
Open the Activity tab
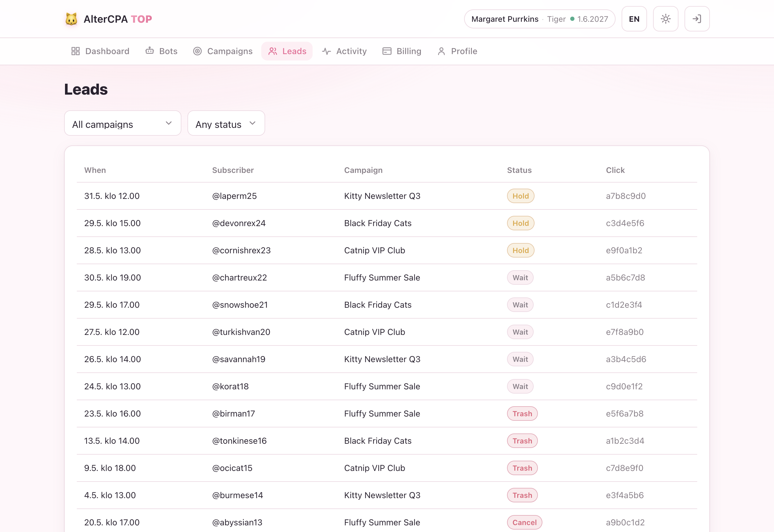click(x=344, y=51)
